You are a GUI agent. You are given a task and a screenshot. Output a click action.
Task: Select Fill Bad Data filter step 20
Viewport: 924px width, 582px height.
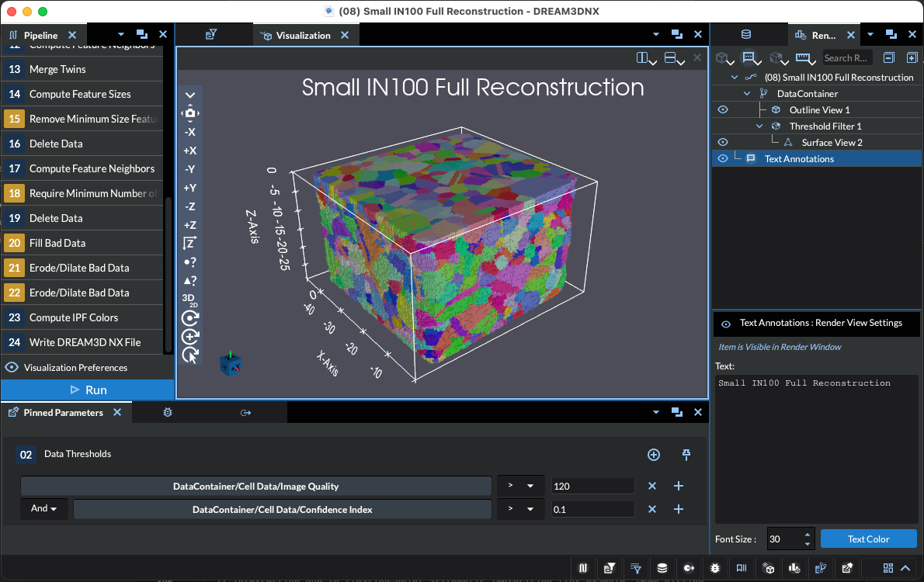tap(82, 243)
